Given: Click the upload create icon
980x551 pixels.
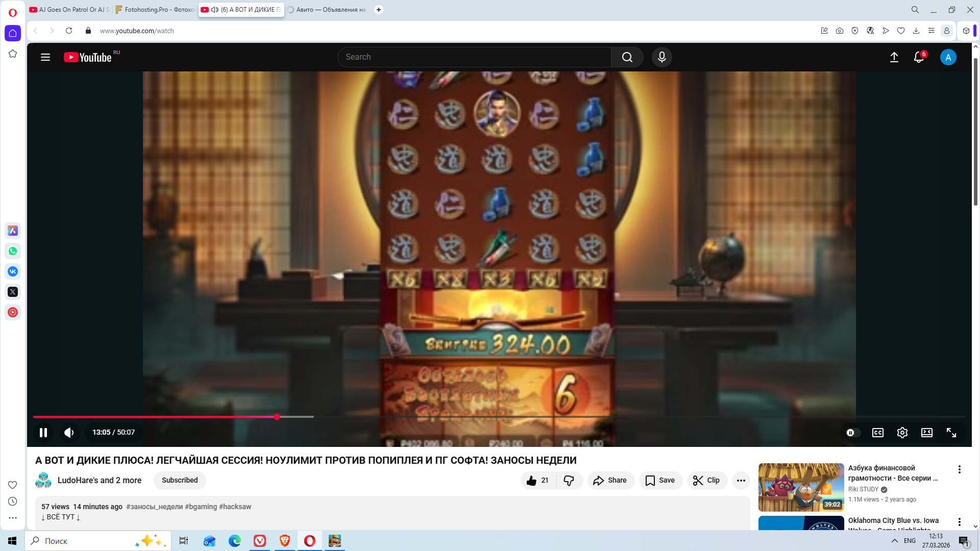Looking at the screenshot, I should pos(894,57).
